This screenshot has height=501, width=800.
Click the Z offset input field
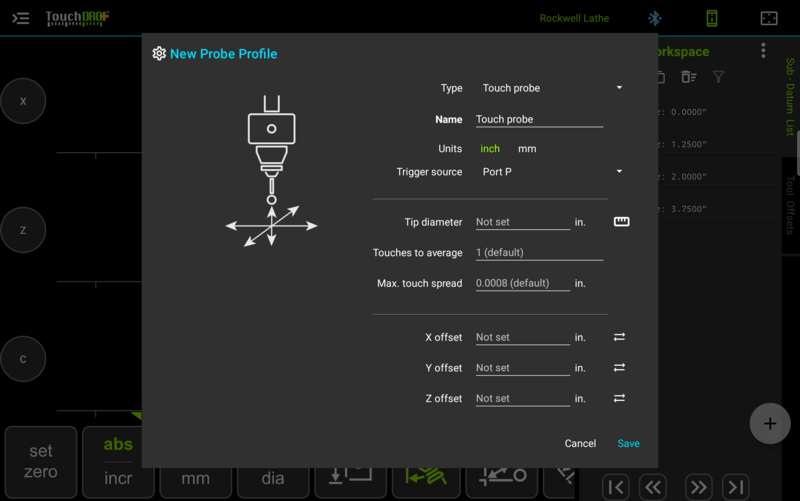522,398
